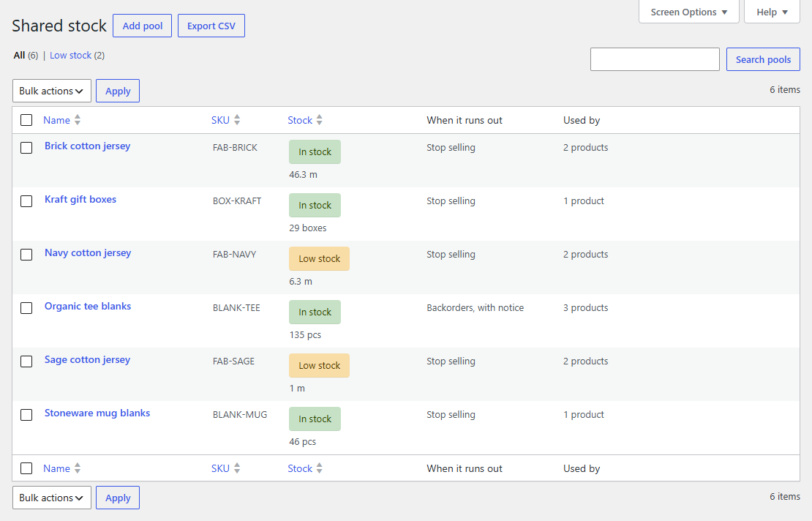
Task: Click Name sort arrows in table footer
Action: [x=77, y=468]
